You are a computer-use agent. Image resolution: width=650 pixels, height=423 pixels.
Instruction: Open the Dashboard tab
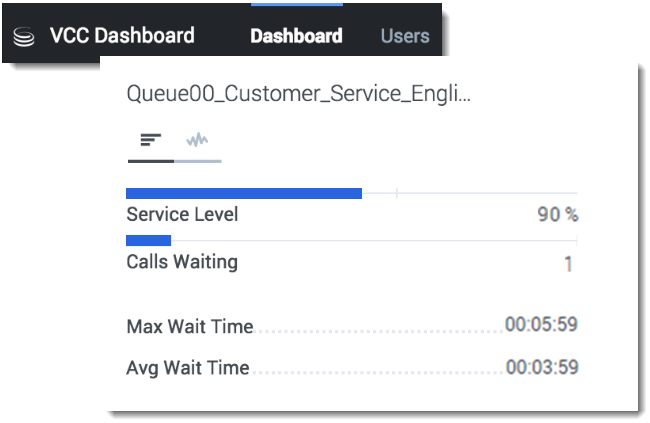pos(296,36)
